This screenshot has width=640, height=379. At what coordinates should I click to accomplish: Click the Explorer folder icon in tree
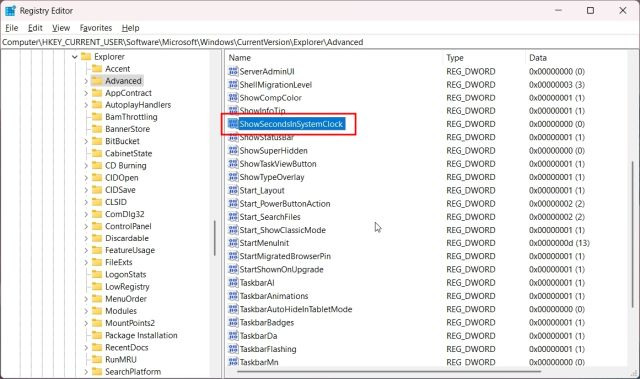point(86,56)
